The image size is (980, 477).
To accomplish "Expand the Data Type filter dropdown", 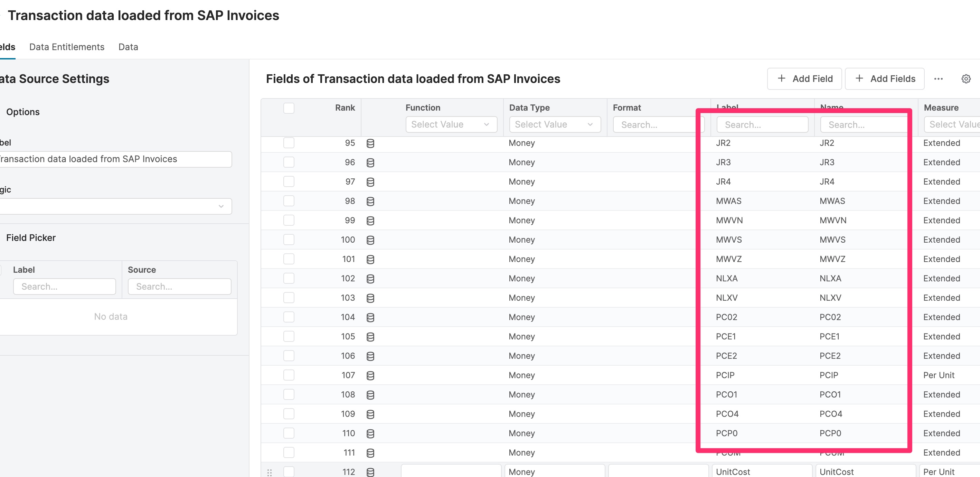I will (555, 124).
